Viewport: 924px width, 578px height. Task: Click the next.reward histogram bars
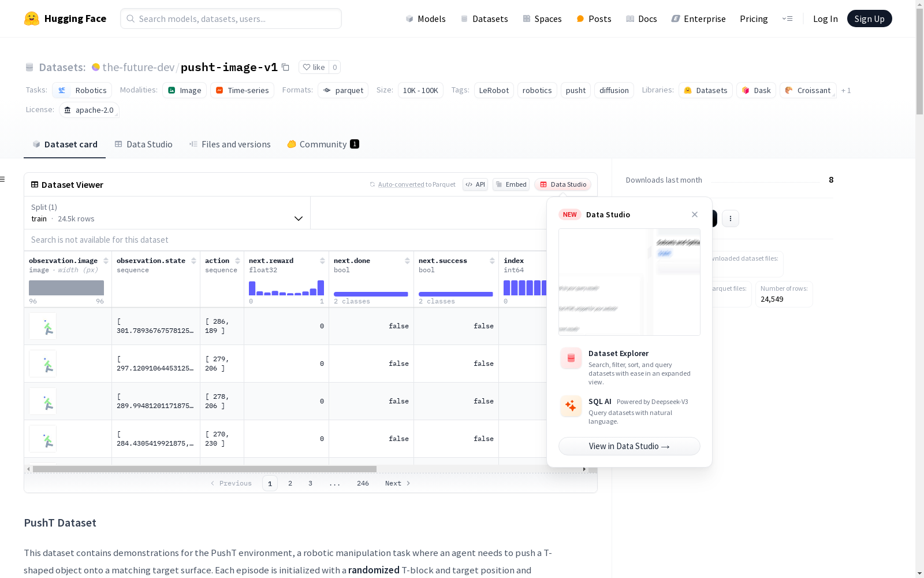pyautogui.click(x=286, y=288)
